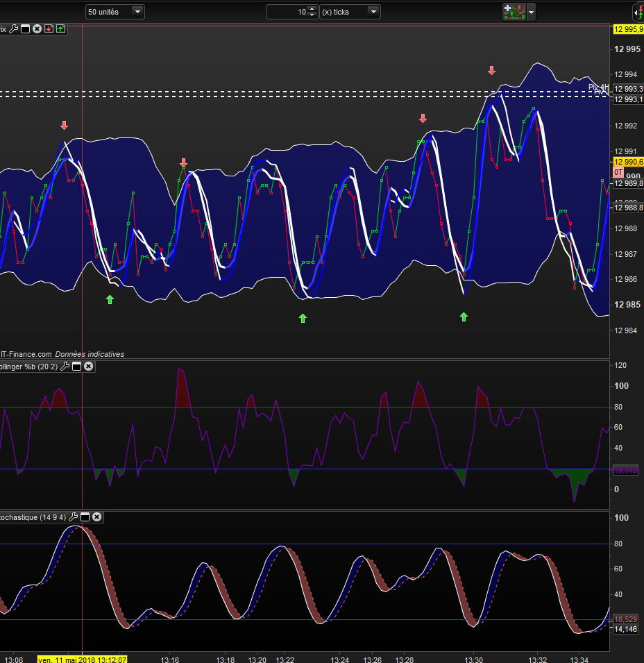The image size is (644, 663).
Task: Open Stochastique indicator settings wrench
Action: (x=74, y=517)
